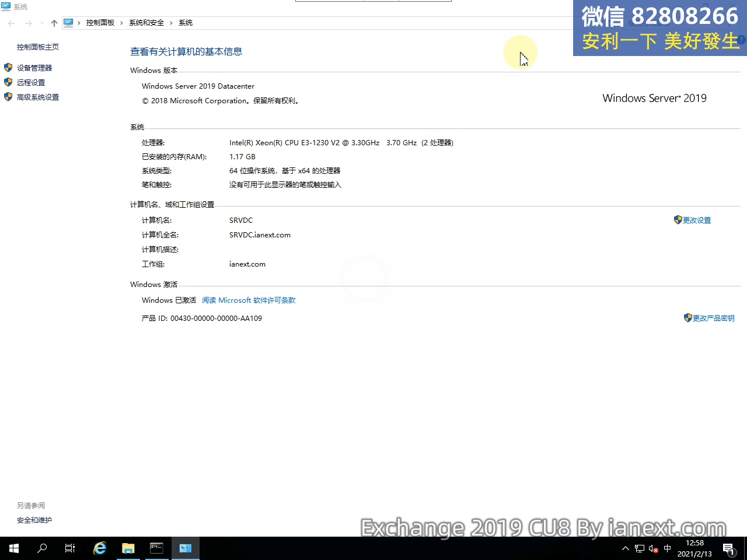Click computer name value SRVDC
747x560 pixels.
coord(241,220)
